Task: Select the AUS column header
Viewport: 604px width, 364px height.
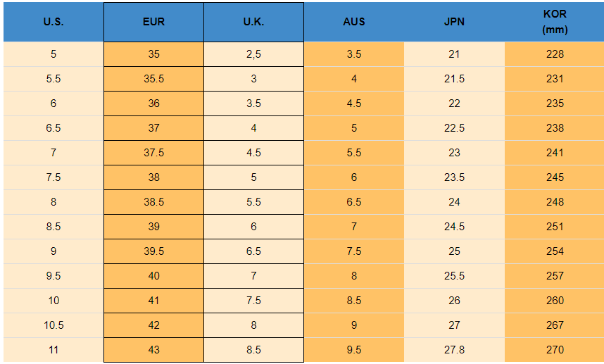Action: point(354,22)
